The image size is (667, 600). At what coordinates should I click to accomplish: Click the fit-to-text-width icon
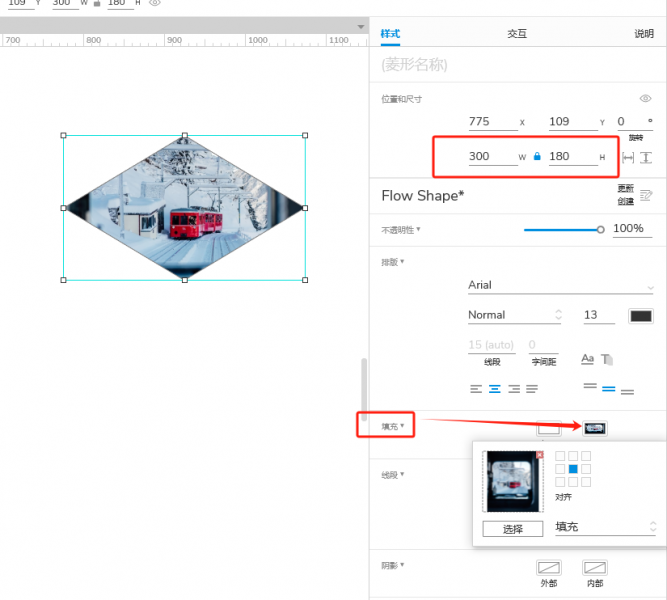point(628,157)
